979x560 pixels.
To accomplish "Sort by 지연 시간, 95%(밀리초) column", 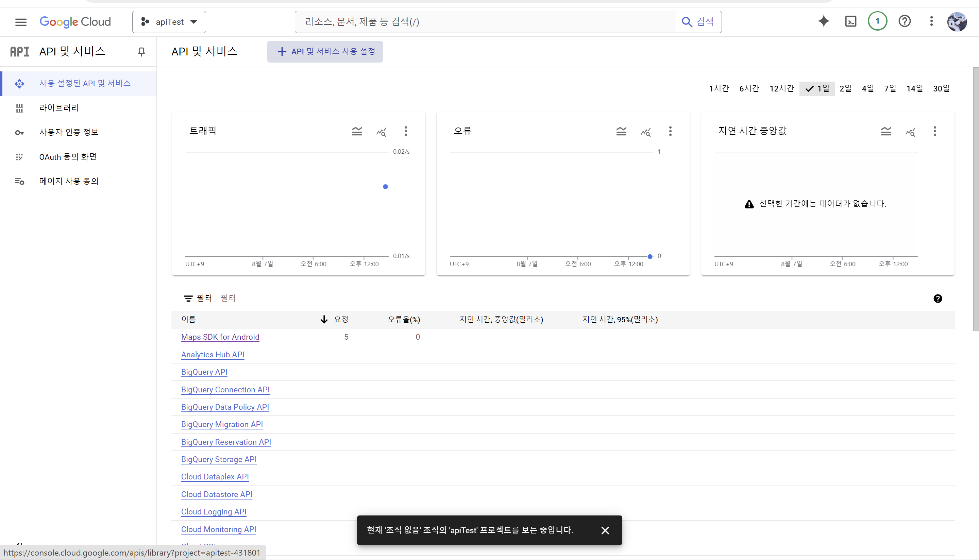I will (x=620, y=320).
